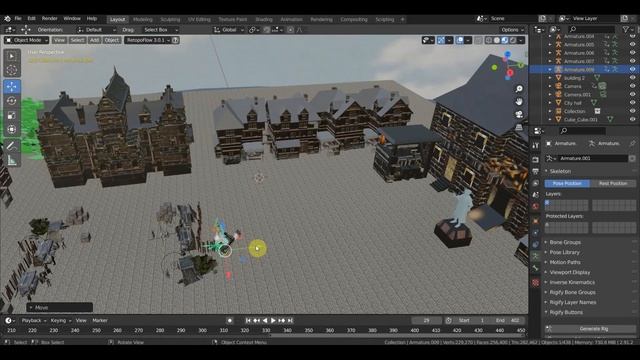The image size is (640, 360).
Task: Click the Rest Position button
Action: 613,184
